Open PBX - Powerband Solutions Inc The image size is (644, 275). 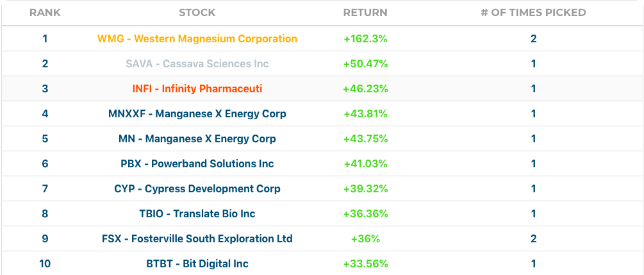pos(197,163)
